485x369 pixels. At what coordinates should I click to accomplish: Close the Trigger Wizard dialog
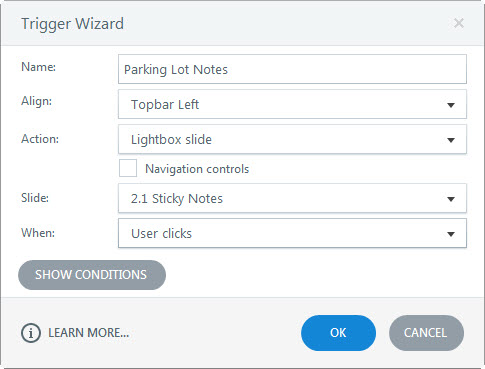tap(459, 23)
